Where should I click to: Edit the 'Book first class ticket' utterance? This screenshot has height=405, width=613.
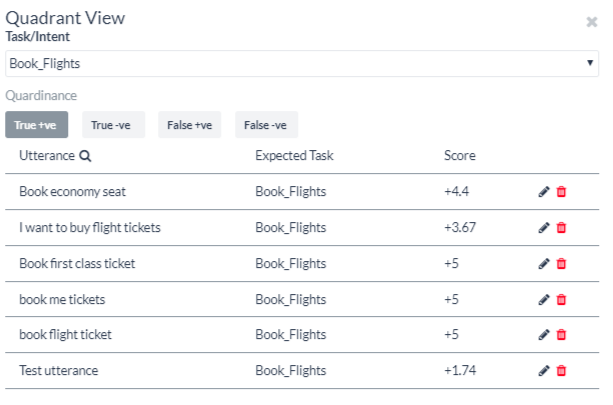click(544, 264)
